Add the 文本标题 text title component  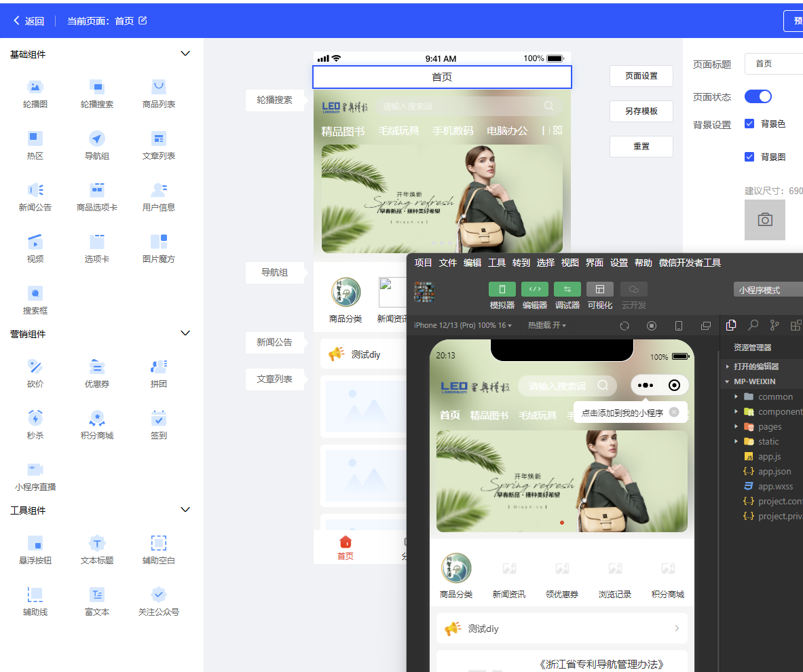[97, 550]
